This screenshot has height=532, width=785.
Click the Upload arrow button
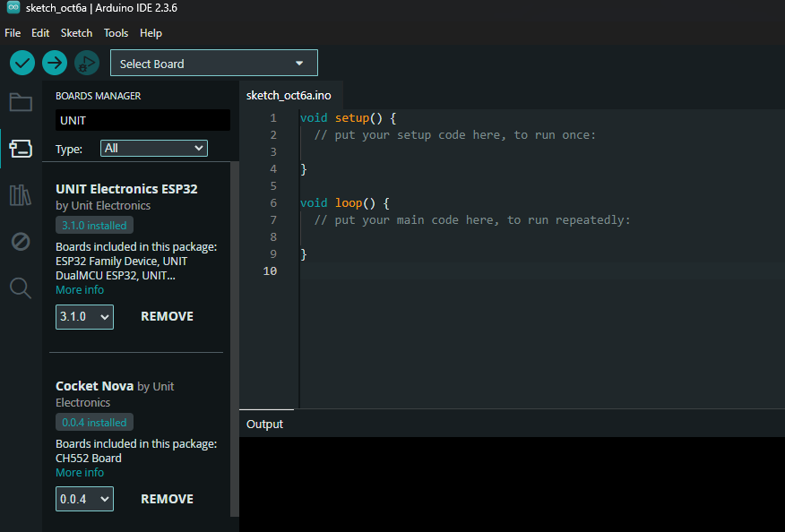coord(55,63)
